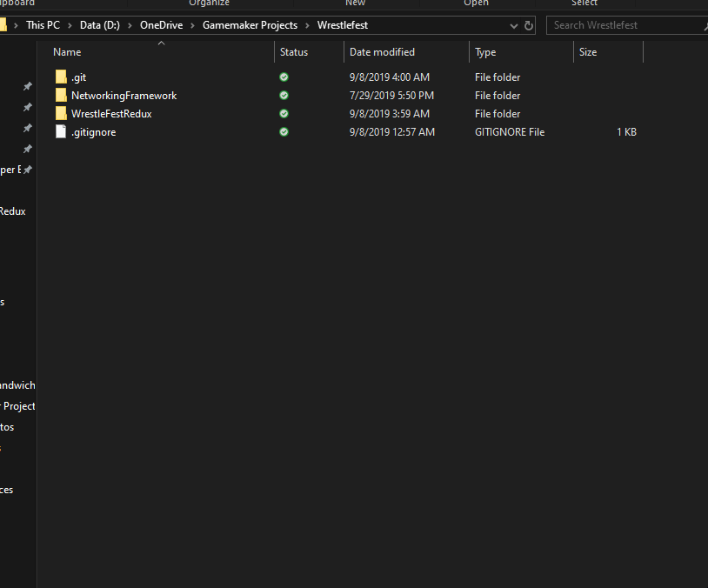The width and height of the screenshot is (708, 588).
Task: Open the sidebar item ending in tos
Action: click(x=7, y=427)
